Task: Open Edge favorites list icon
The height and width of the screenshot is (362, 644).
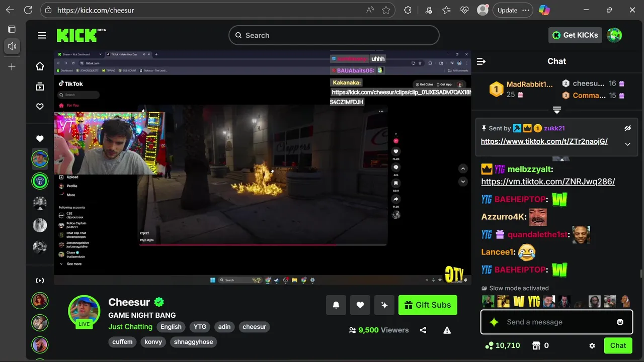Action: click(x=446, y=10)
